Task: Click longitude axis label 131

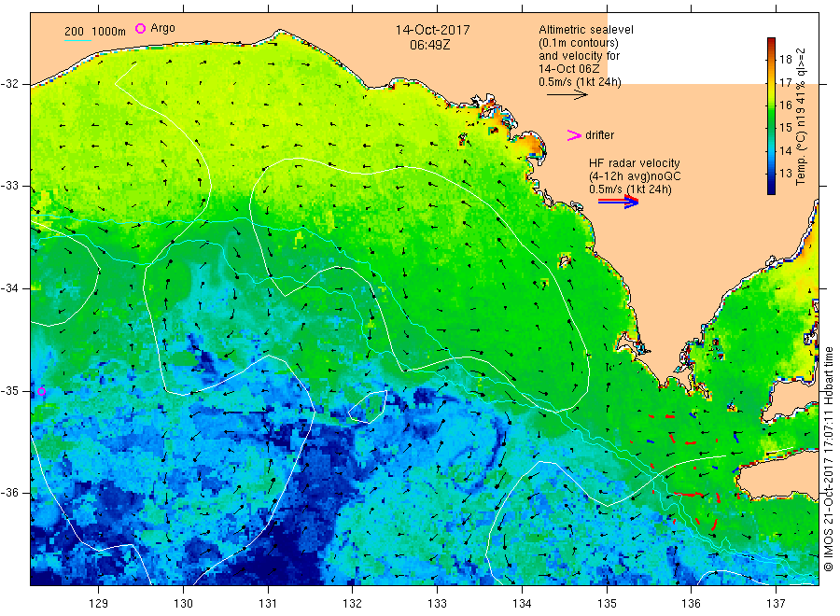Action: pos(268,603)
